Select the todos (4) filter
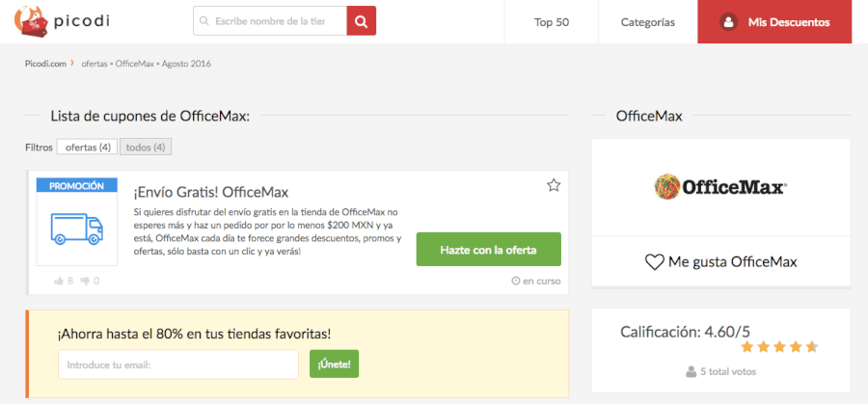Viewport: 868px width, 404px height. [x=147, y=148]
